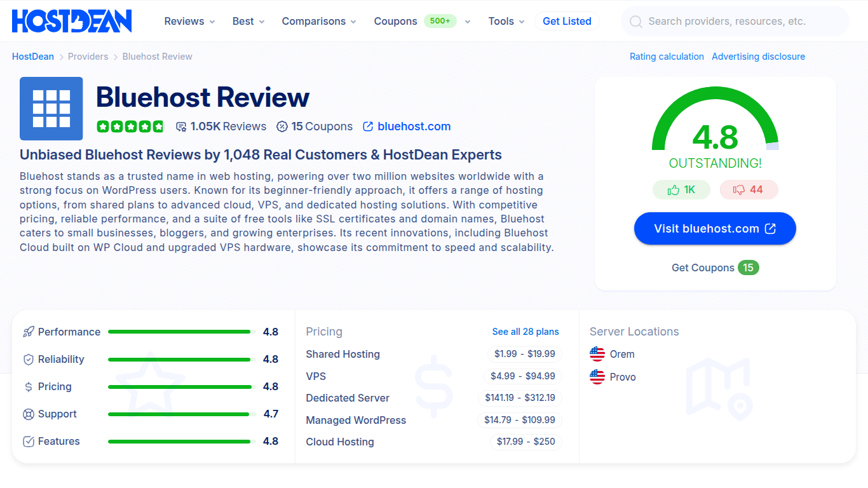868x488 pixels.
Task: Click the Dedicated Server price $141.19 - $312.19
Action: pyautogui.click(x=520, y=398)
